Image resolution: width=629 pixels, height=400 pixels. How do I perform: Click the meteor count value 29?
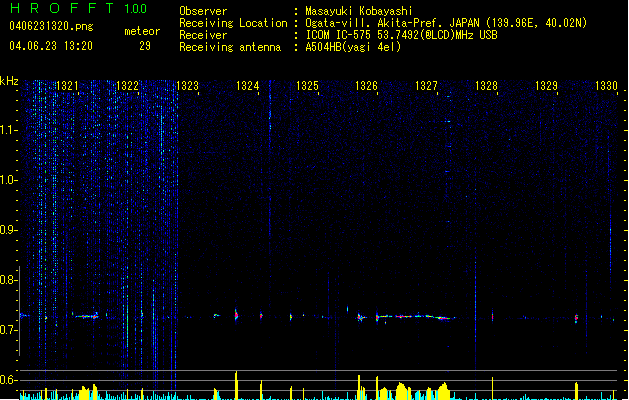coord(145,46)
